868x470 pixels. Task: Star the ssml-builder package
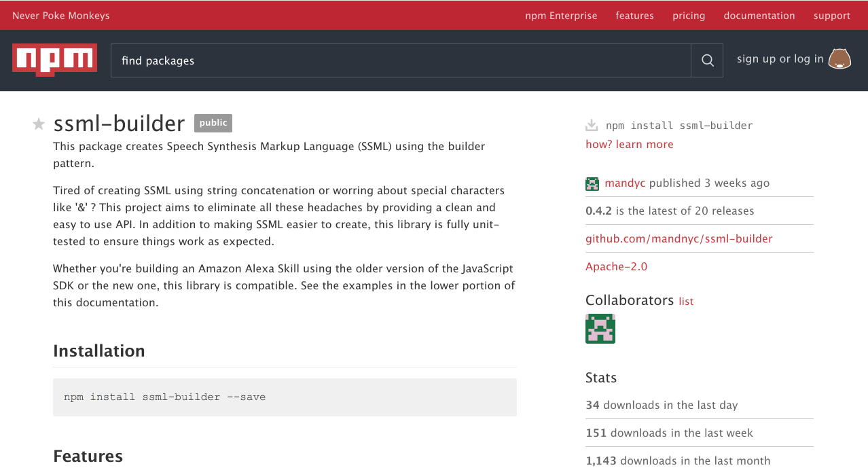[39, 124]
